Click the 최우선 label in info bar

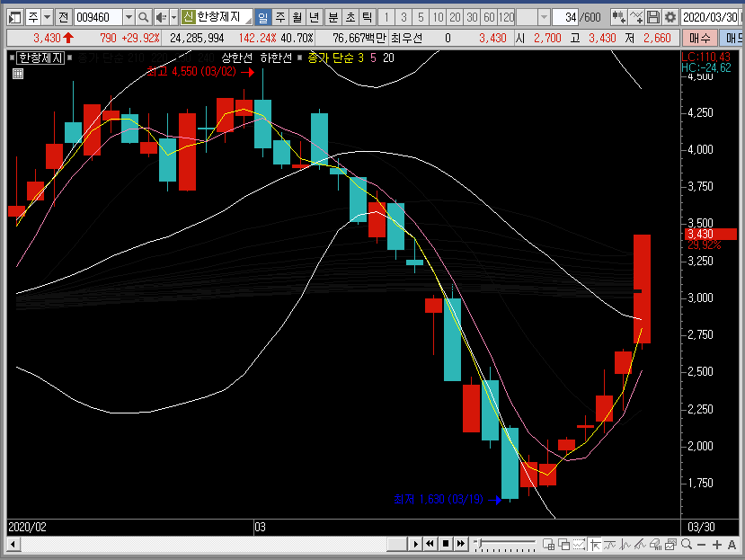[406, 38]
